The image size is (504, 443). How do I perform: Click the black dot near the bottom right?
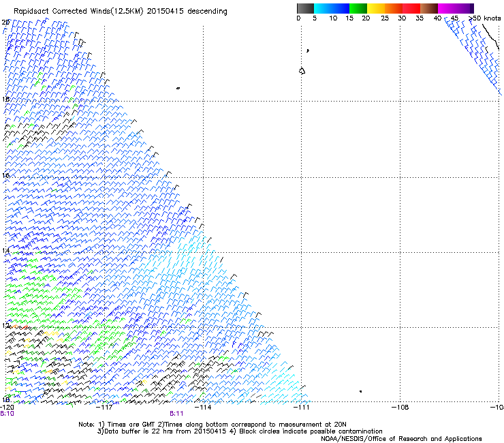[x=361, y=391]
